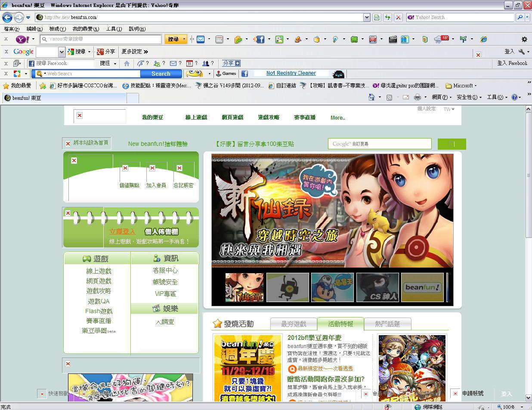Click the blue Search button in Web Search toolbar
532x410 pixels.
tap(161, 74)
